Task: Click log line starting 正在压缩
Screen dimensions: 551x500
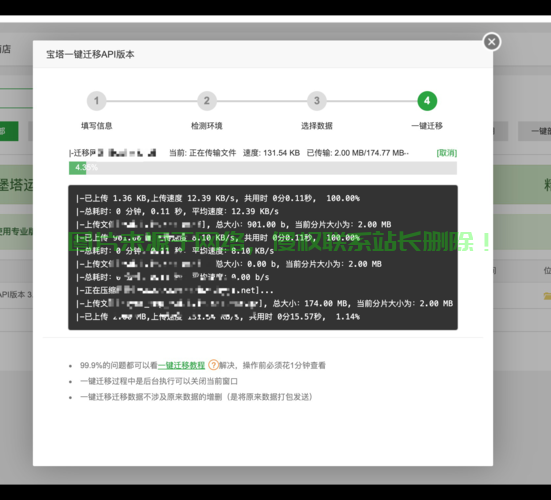Action: pyautogui.click(x=175, y=291)
